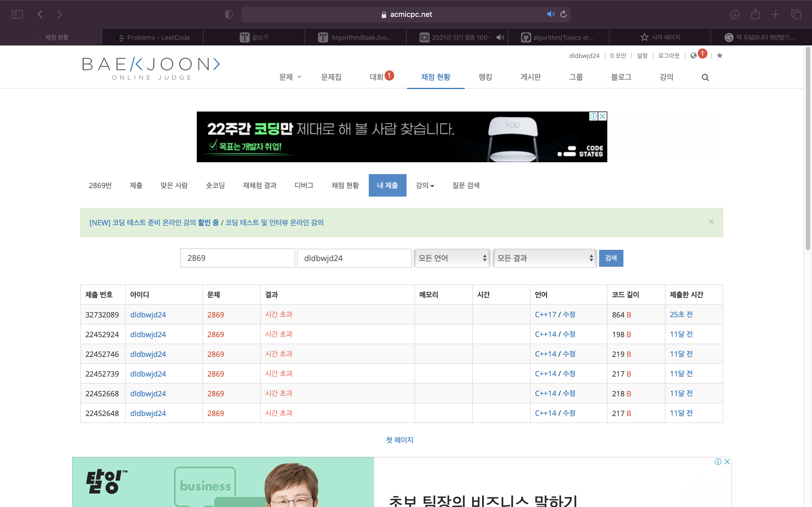The width and height of the screenshot is (812, 507).
Task: Mute audio in the address bar
Action: tap(550, 14)
